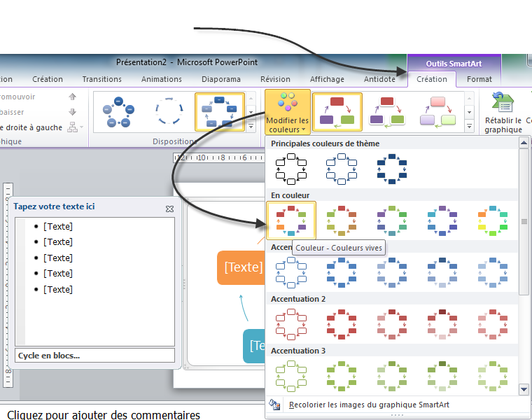This screenshot has width=532, height=420.
Task: Click the move up arrow icon
Action: (72, 97)
